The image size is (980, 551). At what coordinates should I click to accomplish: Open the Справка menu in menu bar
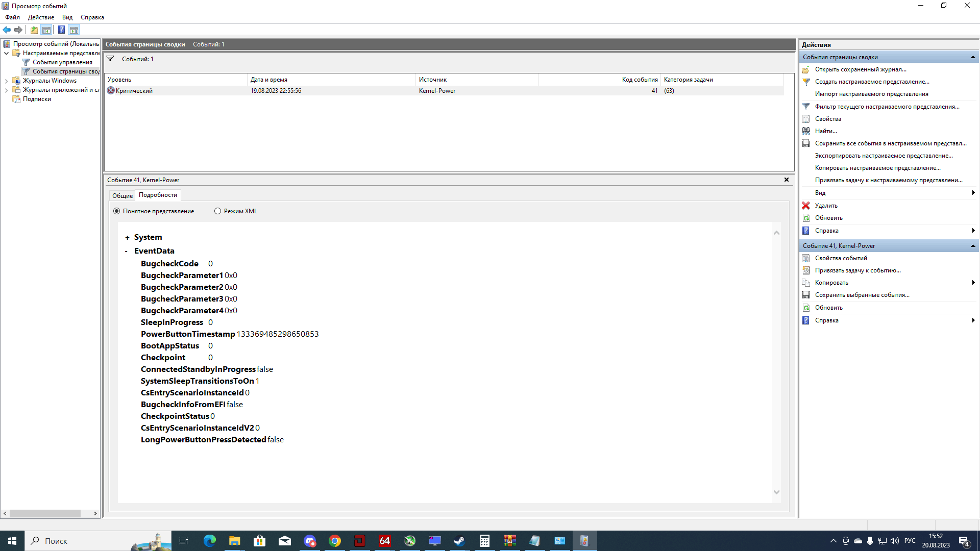click(92, 17)
